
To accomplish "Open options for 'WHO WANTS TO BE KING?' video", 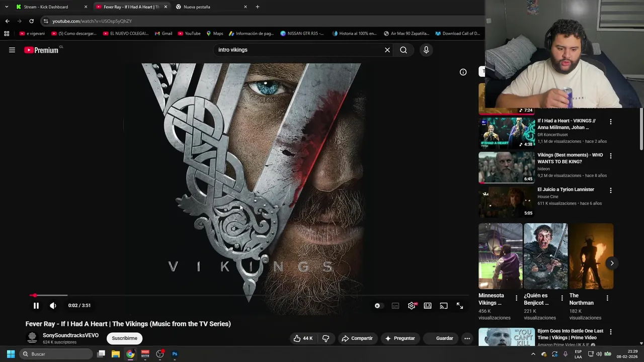I will [x=611, y=156].
